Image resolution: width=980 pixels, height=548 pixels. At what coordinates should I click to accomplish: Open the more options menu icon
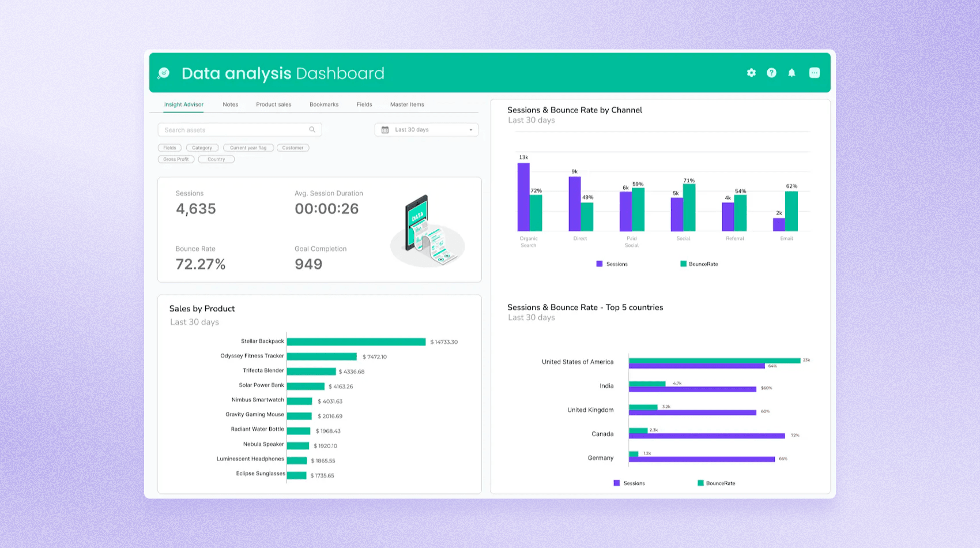(814, 73)
